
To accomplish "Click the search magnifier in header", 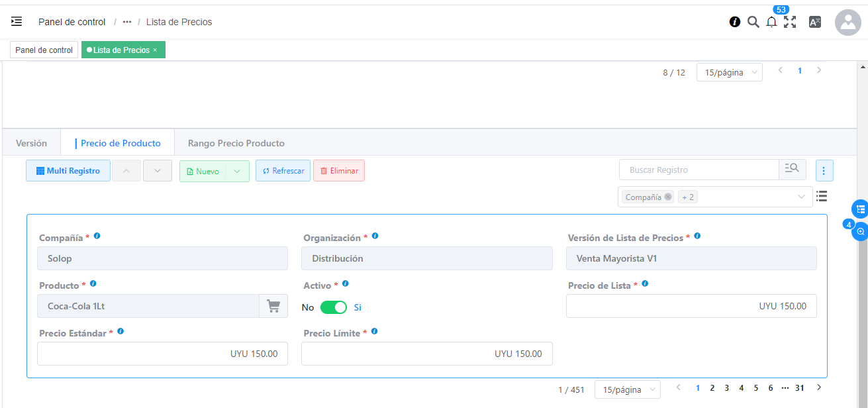I will click(753, 22).
